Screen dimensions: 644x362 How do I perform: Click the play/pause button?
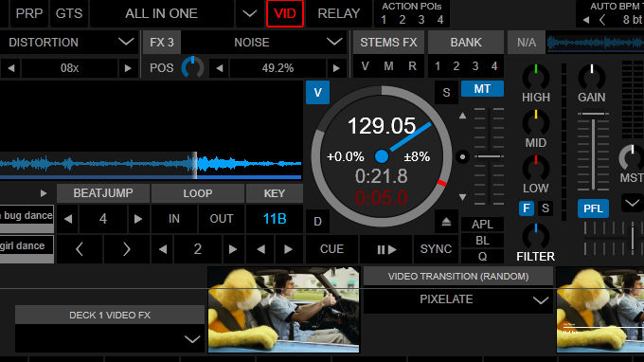point(386,249)
